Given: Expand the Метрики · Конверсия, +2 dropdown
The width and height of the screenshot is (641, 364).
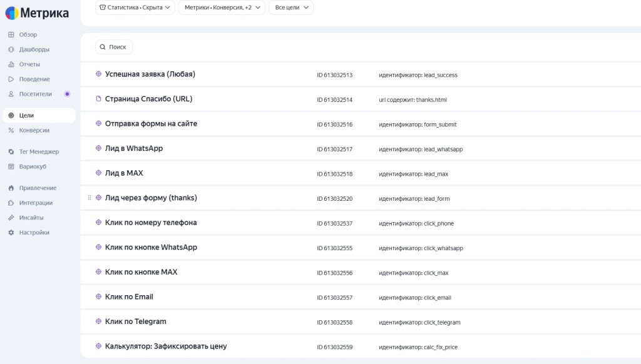Looking at the screenshot, I should point(222,8).
